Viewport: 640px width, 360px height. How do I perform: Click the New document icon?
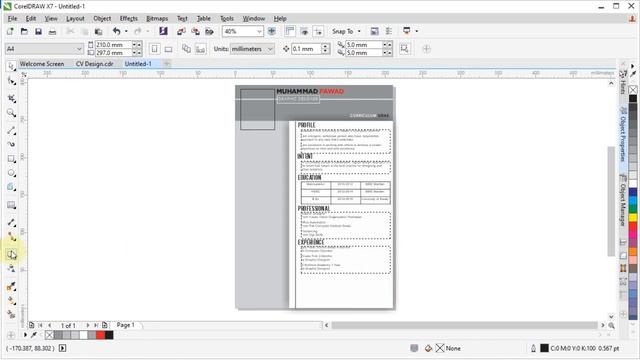[x=10, y=31]
